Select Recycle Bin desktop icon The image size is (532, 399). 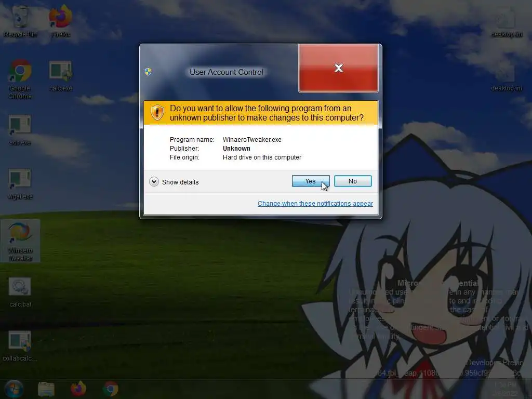click(x=20, y=21)
